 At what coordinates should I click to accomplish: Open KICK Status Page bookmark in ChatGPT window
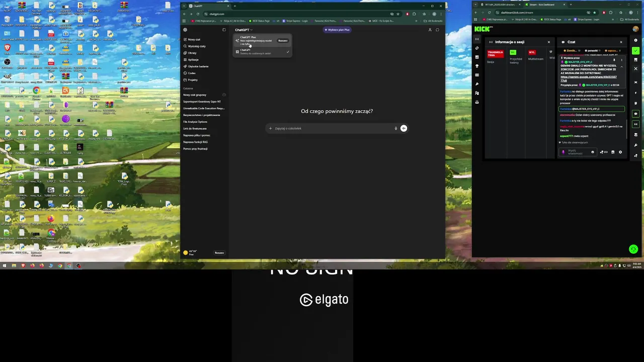click(259, 21)
